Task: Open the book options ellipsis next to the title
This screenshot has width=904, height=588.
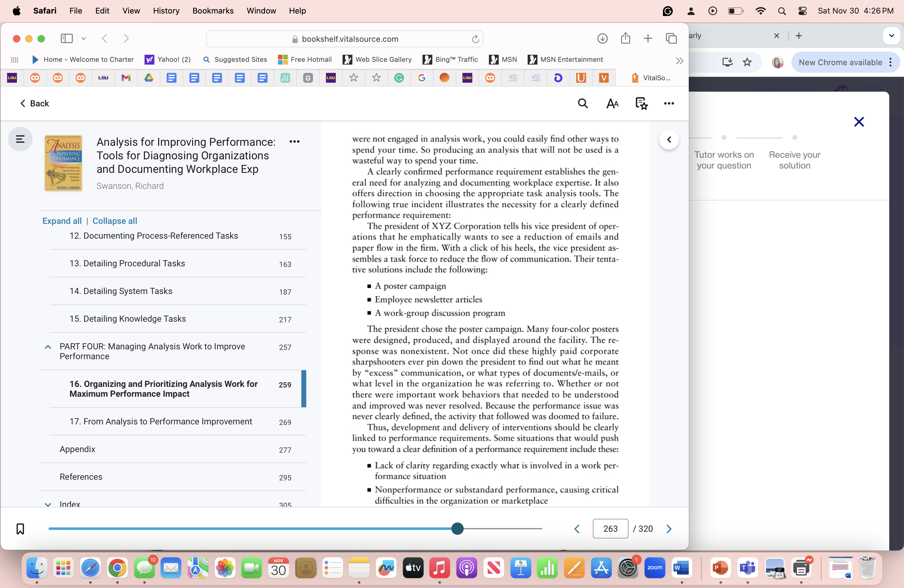Action: [295, 141]
